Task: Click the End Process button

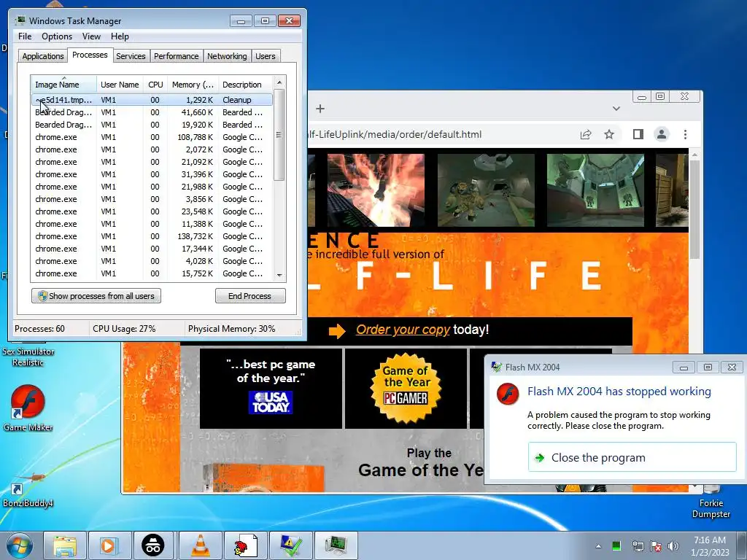Action: pos(250,296)
